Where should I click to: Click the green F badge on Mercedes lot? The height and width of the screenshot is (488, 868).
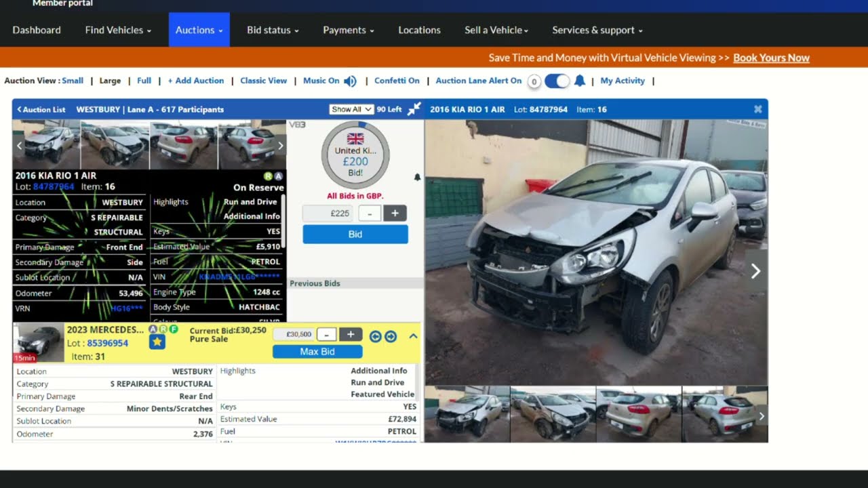[174, 329]
